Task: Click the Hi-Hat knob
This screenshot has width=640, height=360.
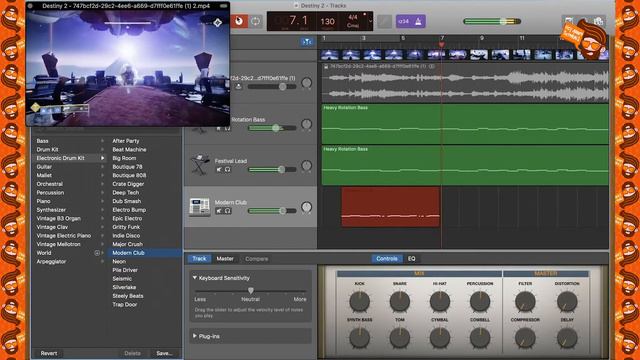Action: coord(440,302)
